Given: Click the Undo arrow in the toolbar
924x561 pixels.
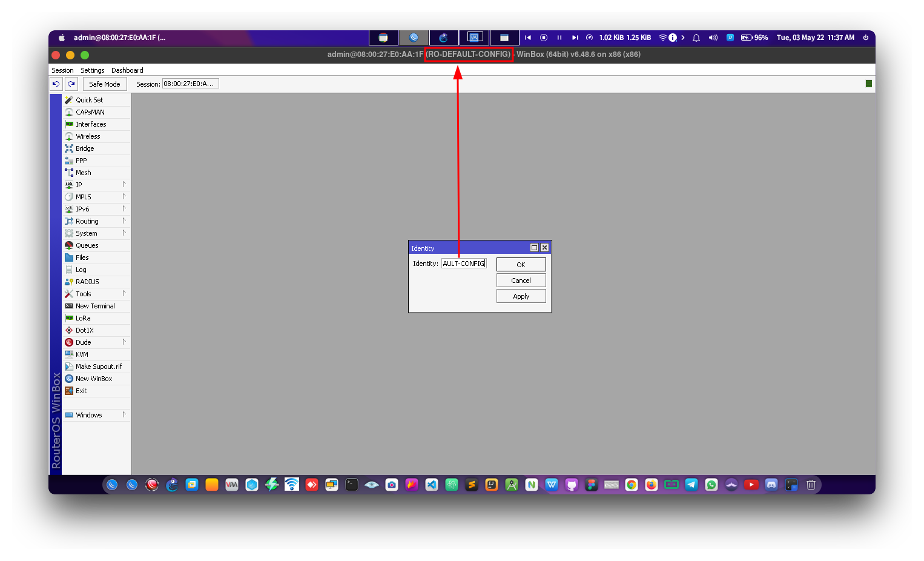Looking at the screenshot, I should tap(56, 84).
